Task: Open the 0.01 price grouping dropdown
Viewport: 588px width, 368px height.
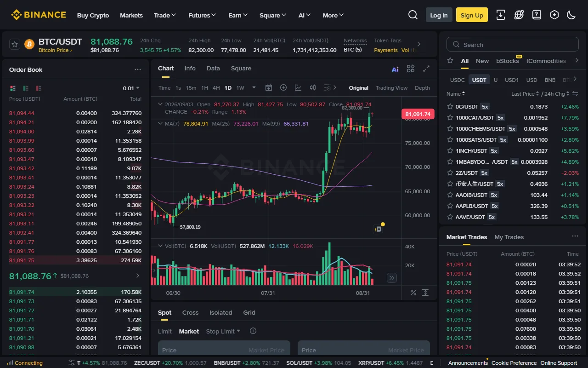Action: (x=131, y=88)
